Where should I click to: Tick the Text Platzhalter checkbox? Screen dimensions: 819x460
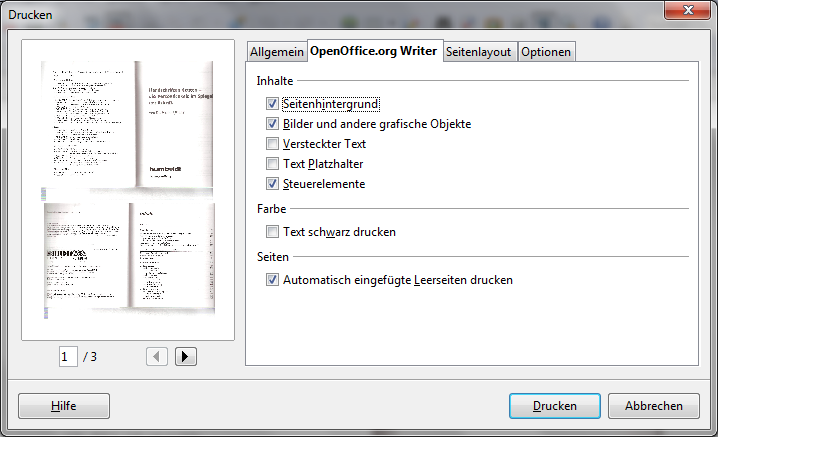pyautogui.click(x=272, y=164)
